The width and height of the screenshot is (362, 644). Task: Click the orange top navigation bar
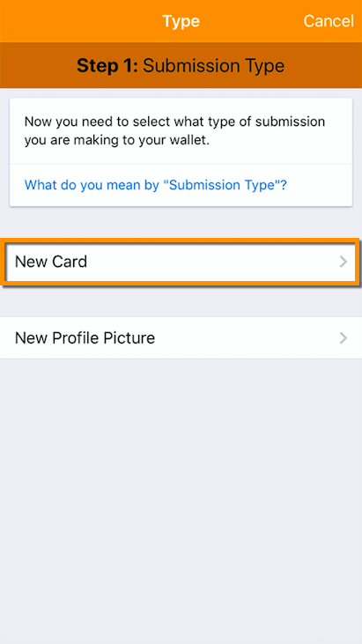pyautogui.click(x=181, y=21)
